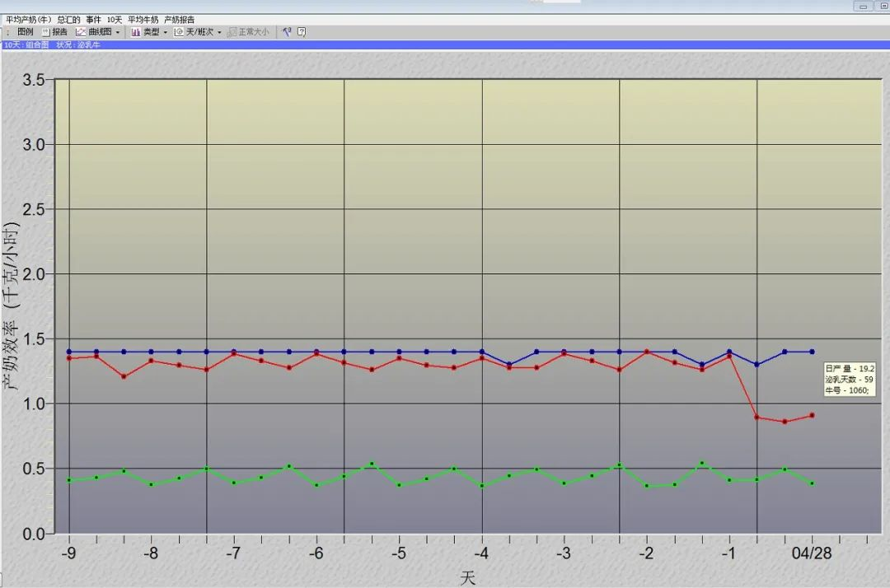Select the 10天 menu item

click(114, 20)
